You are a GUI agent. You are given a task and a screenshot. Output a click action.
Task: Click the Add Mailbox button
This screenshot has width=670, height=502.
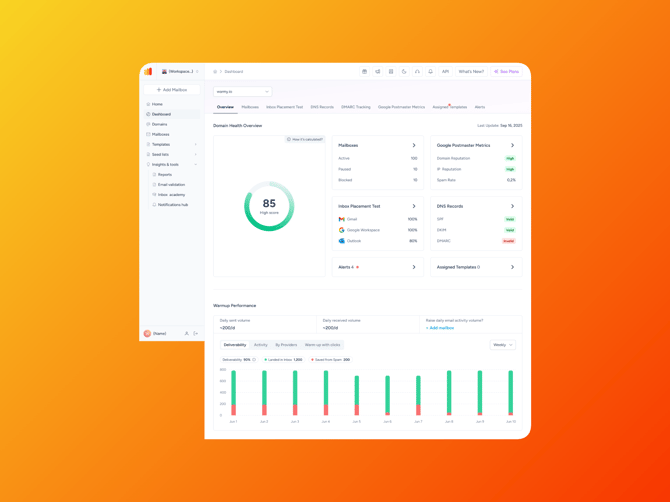pyautogui.click(x=172, y=90)
